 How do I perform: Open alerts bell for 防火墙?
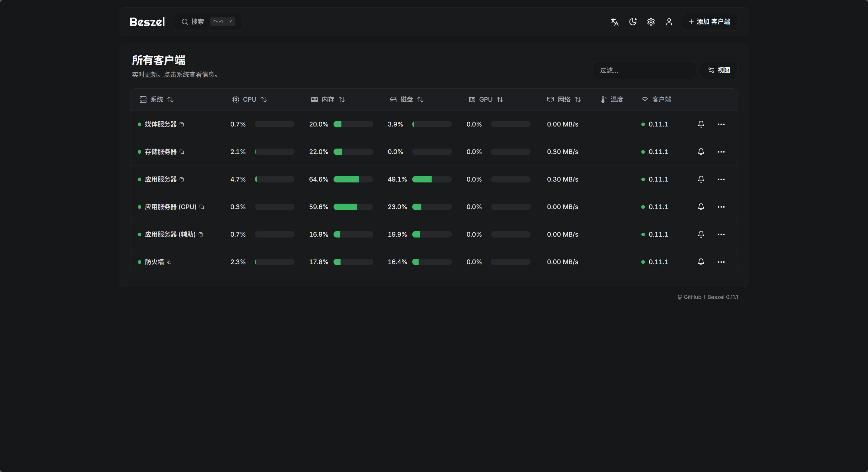coord(701,262)
